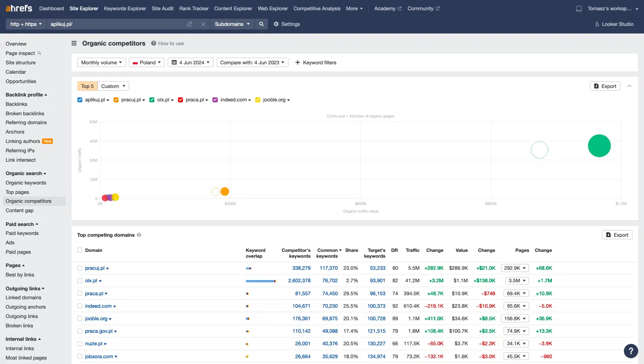Open Rank Tracker
The width and height of the screenshot is (644, 364).
click(x=194, y=8)
